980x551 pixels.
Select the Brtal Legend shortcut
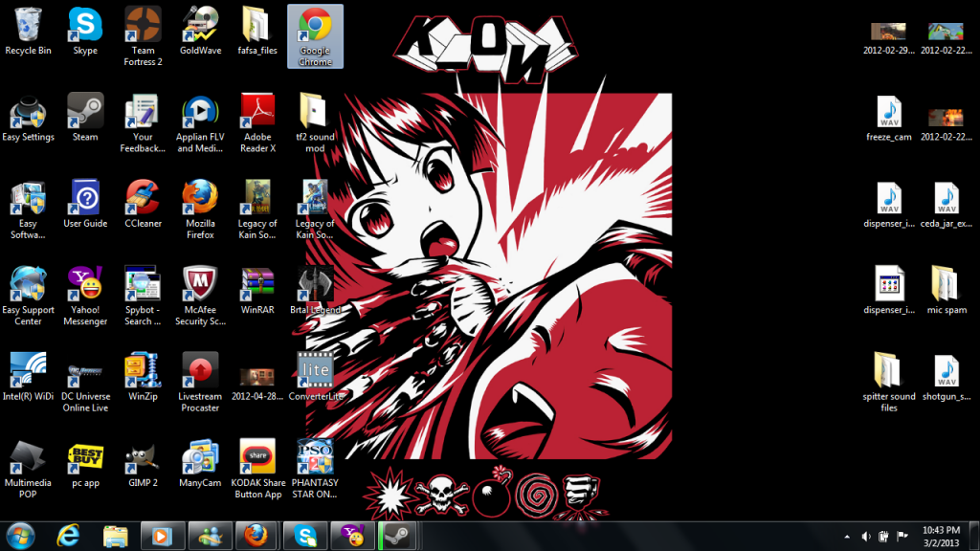point(315,291)
